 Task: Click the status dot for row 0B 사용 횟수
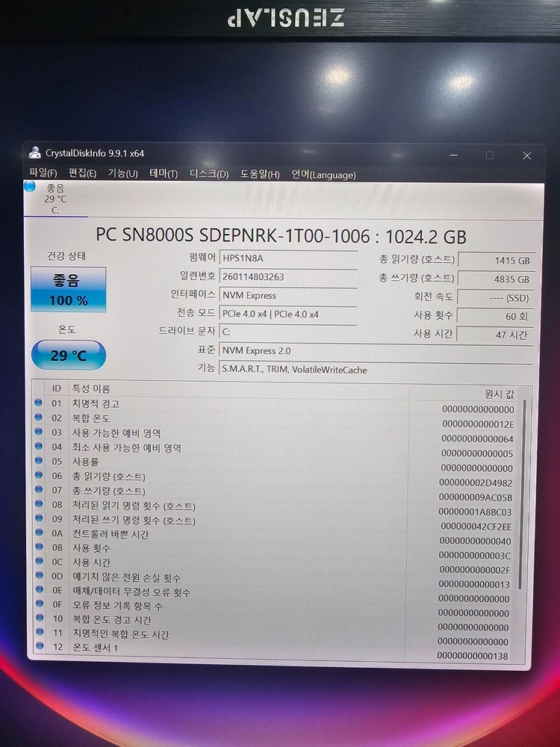pyautogui.click(x=39, y=547)
